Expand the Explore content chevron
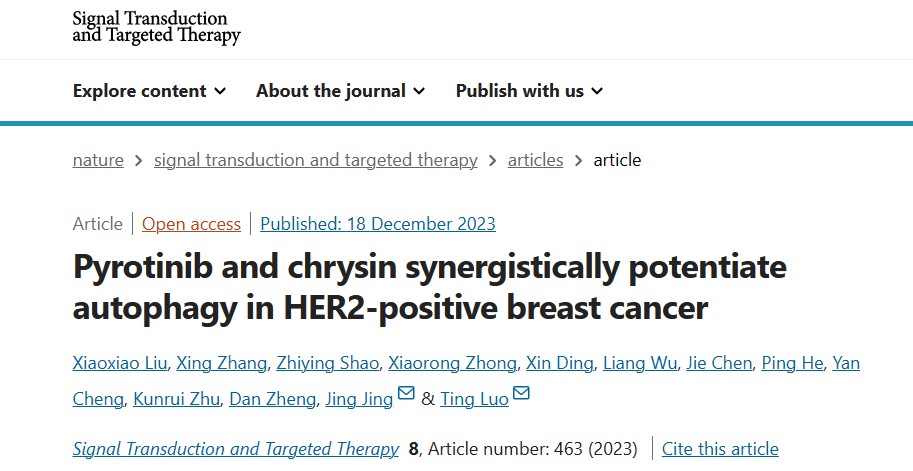Screen dimensions: 913x471 [220, 91]
